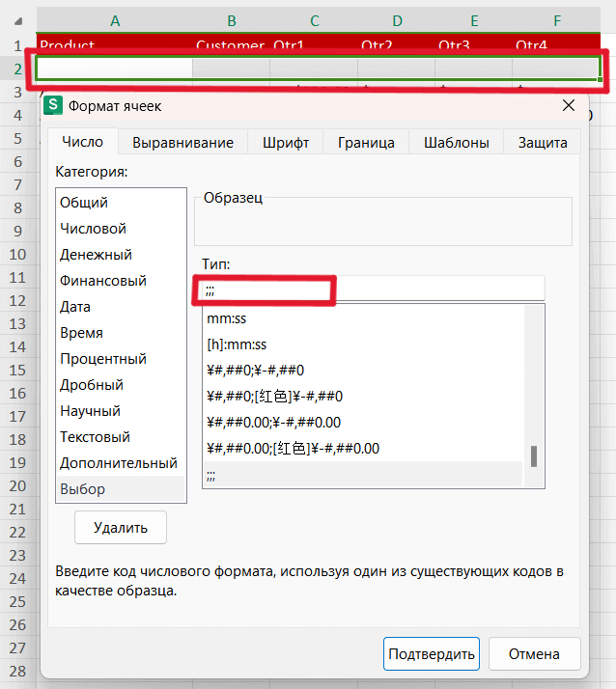
Task: Click the Product header cell
Action: tap(114, 44)
